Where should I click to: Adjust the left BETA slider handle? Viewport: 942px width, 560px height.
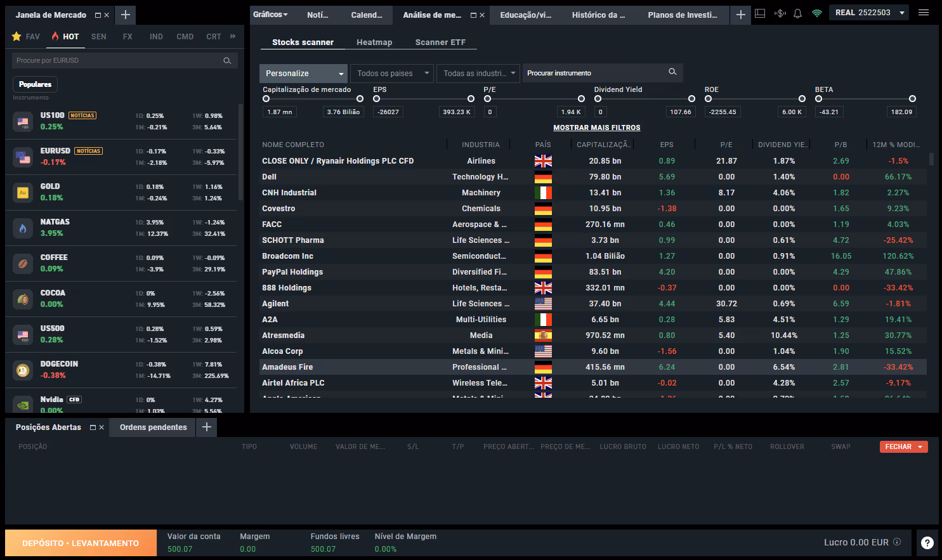coord(818,98)
